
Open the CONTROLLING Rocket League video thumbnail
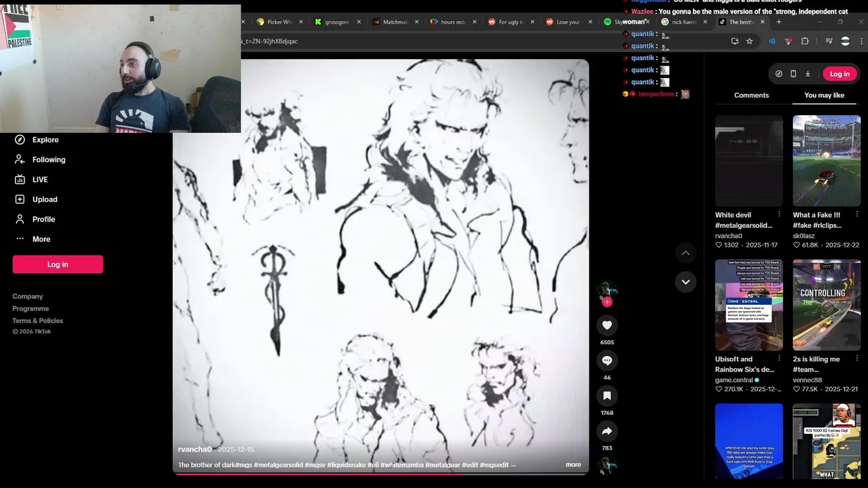(x=827, y=305)
